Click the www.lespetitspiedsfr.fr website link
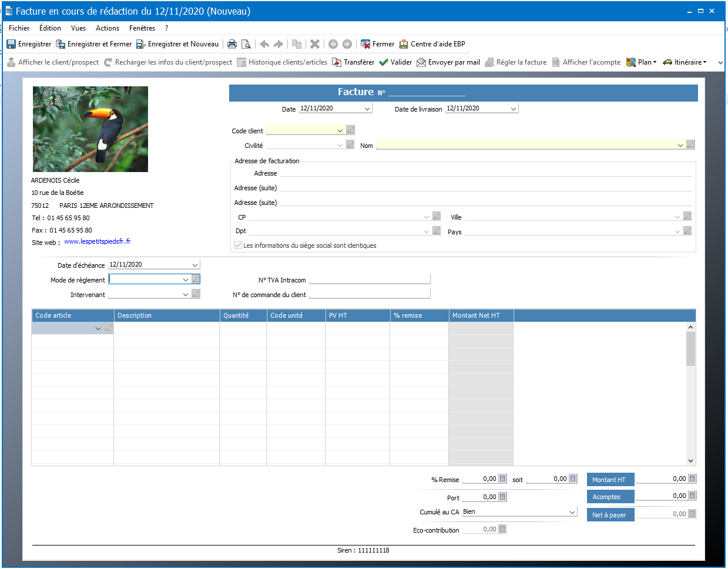The width and height of the screenshot is (728, 569). [98, 241]
